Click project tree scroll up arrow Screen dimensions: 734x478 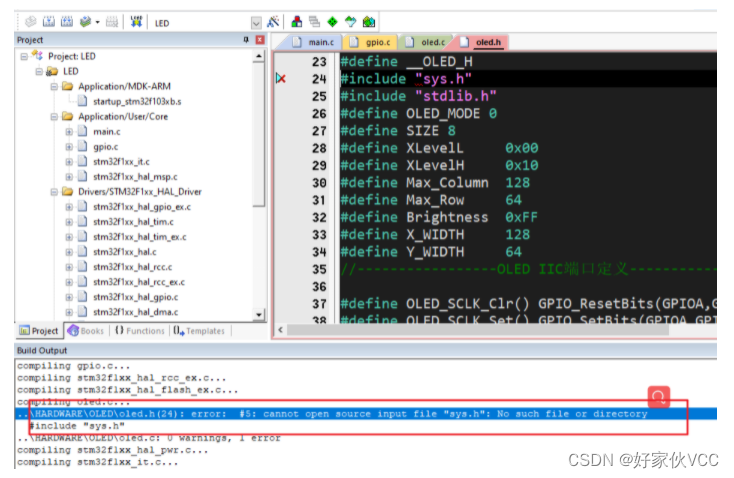click(259, 56)
